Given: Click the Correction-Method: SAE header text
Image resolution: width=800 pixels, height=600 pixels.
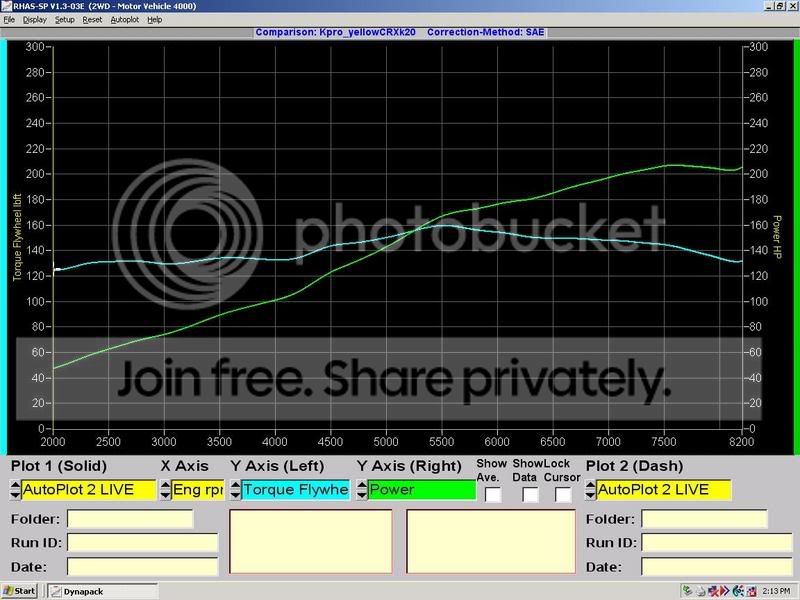Looking at the screenshot, I should [486, 32].
